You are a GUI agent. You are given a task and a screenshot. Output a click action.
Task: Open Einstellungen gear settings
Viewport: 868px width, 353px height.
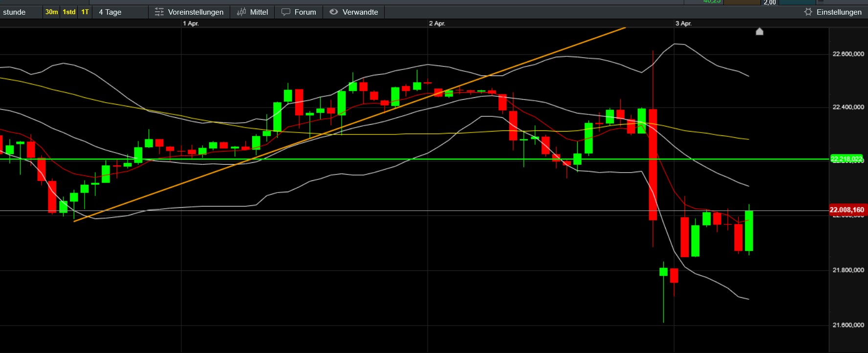833,12
